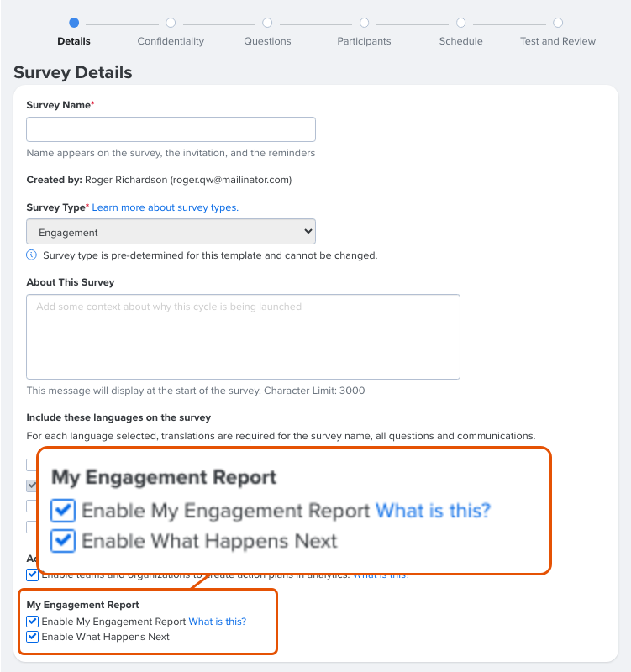Click the Schedule step circle
The width and height of the screenshot is (631, 672).
(x=460, y=23)
